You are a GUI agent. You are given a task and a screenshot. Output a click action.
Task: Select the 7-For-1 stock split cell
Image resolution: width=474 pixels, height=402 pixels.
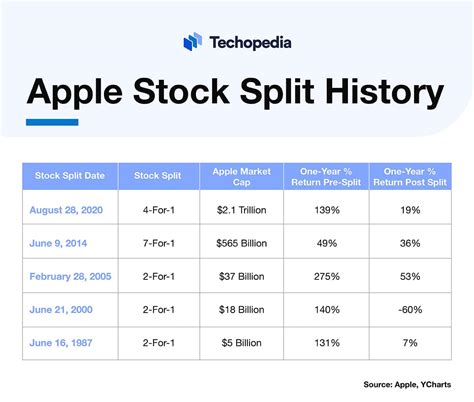pyautogui.click(x=159, y=243)
